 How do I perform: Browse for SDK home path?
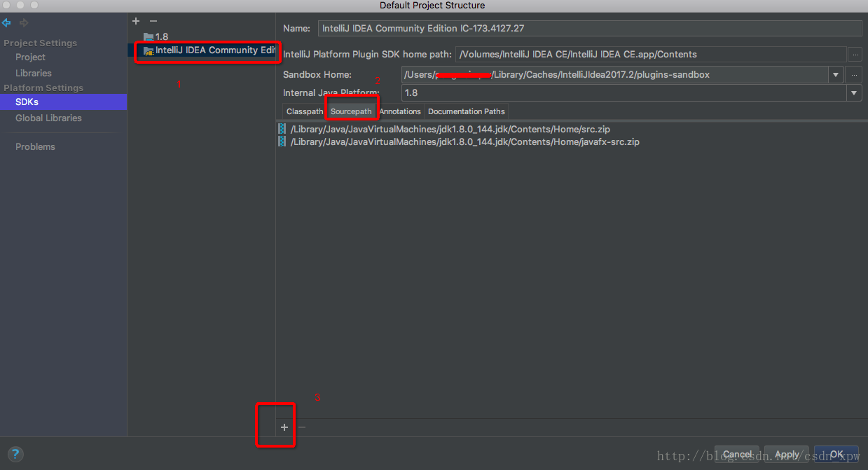coord(855,54)
